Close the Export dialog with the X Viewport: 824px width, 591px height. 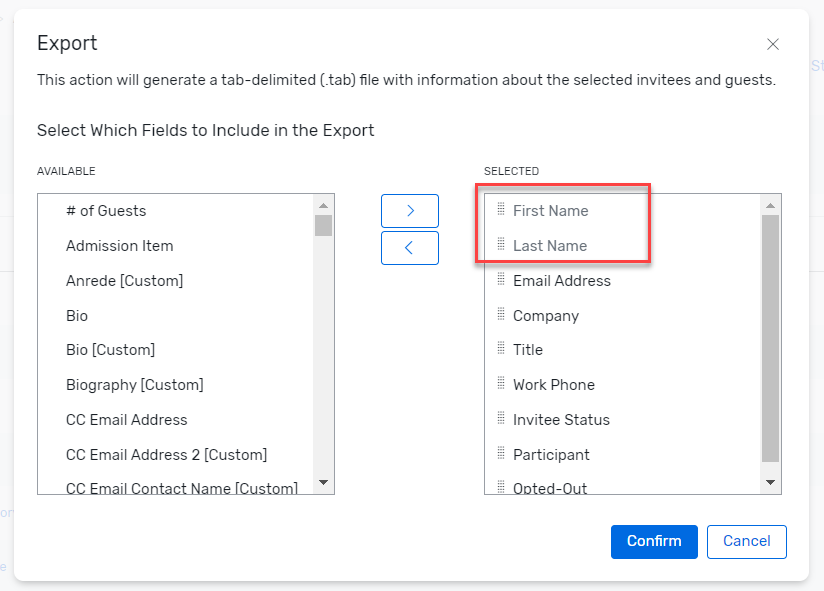coord(772,44)
